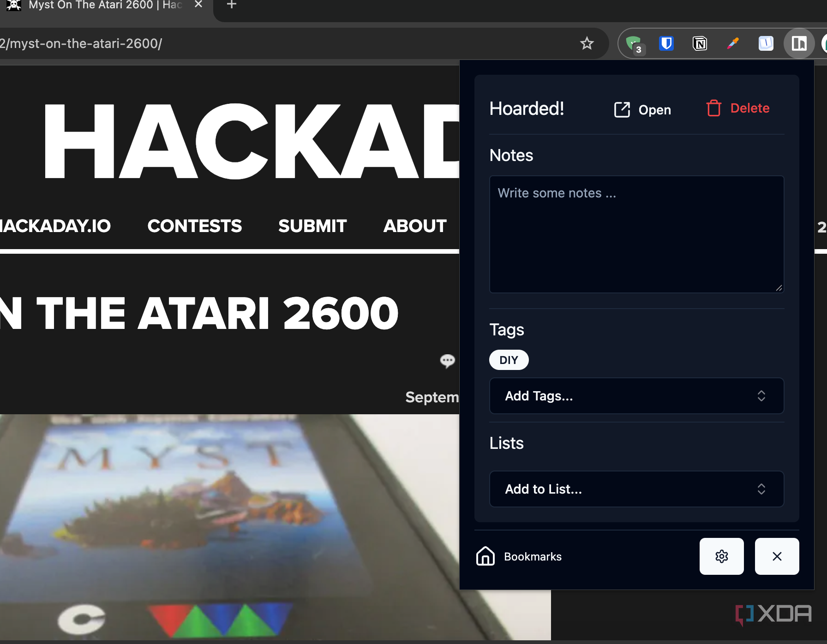Click the external-link Open icon
This screenshot has height=644, width=827.
pos(622,110)
